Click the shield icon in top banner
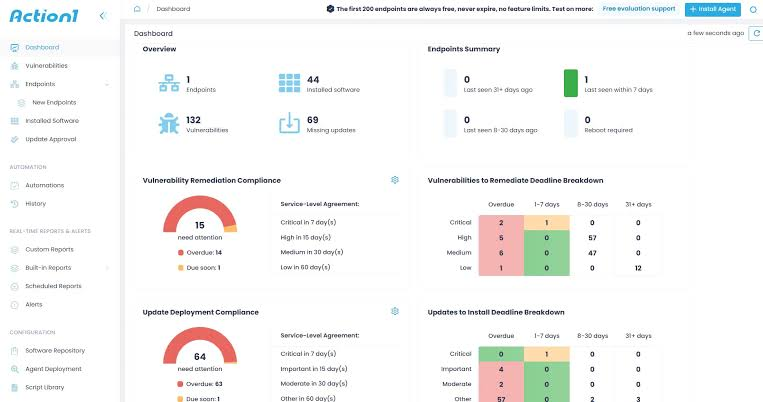 [x=330, y=9]
